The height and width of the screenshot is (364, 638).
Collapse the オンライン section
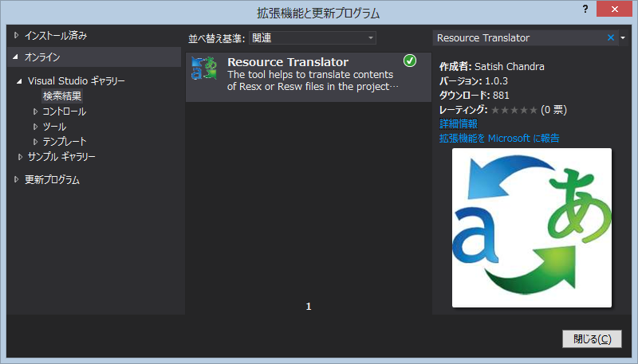tap(15, 57)
